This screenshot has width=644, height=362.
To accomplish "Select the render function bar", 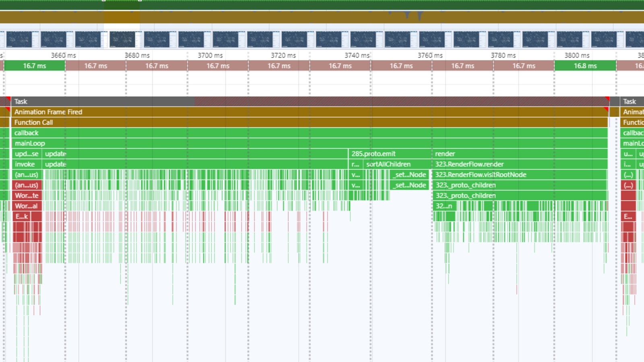I will [x=520, y=154].
